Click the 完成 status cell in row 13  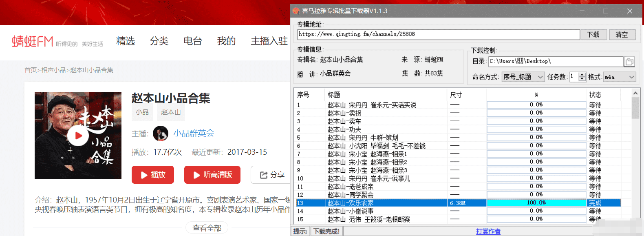(x=604, y=203)
